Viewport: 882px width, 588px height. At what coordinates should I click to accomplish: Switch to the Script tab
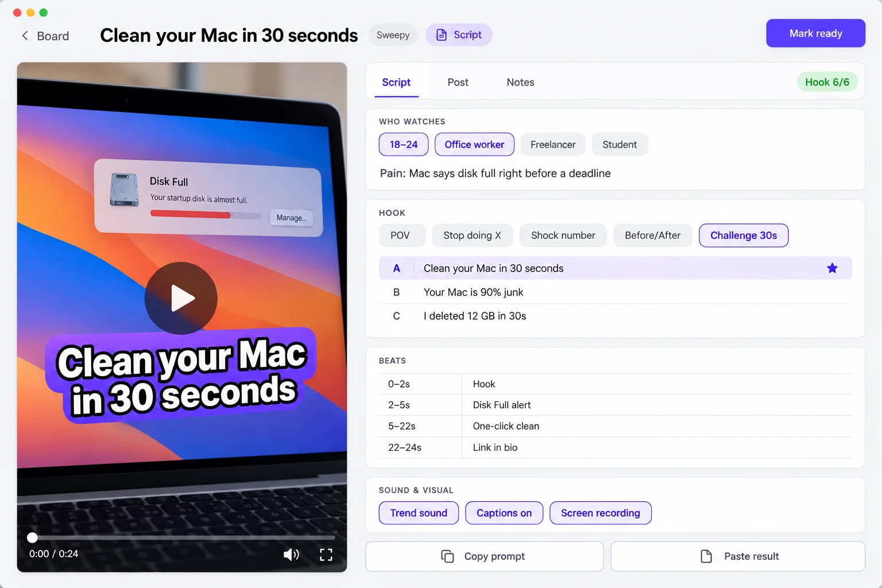coord(396,83)
